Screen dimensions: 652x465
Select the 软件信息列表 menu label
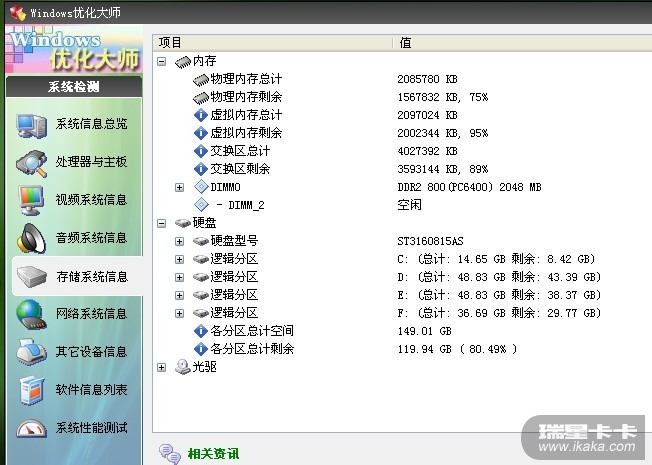(x=91, y=390)
